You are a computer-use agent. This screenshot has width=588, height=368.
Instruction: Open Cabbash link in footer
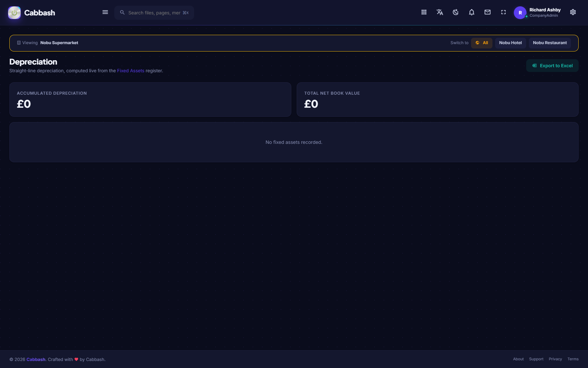(x=36, y=359)
